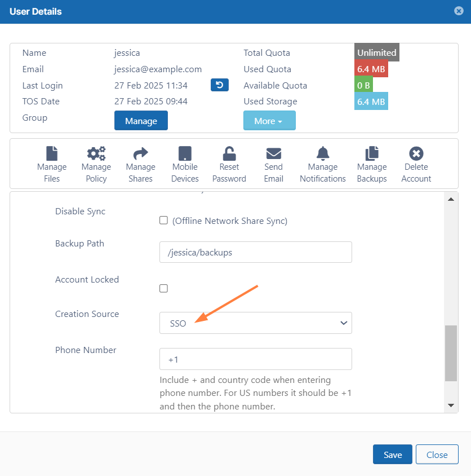Click the Manage group button
Screen dimensions: 471x476
(x=141, y=121)
